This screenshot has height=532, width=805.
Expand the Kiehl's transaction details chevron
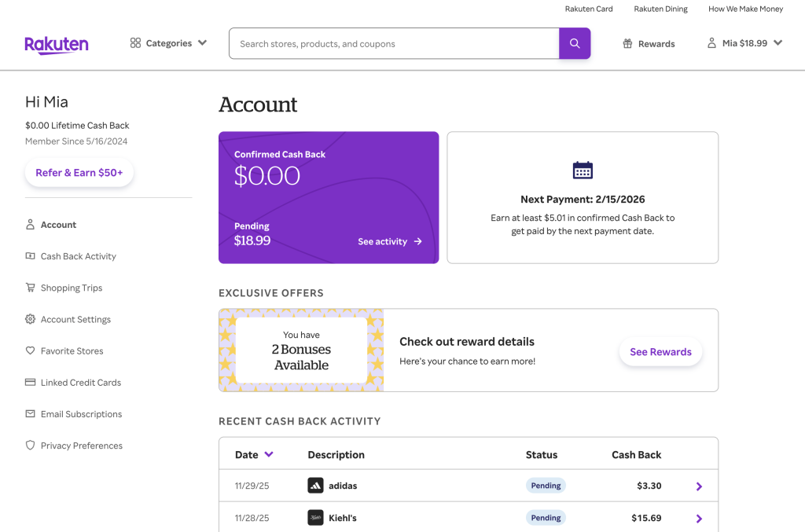tap(699, 519)
